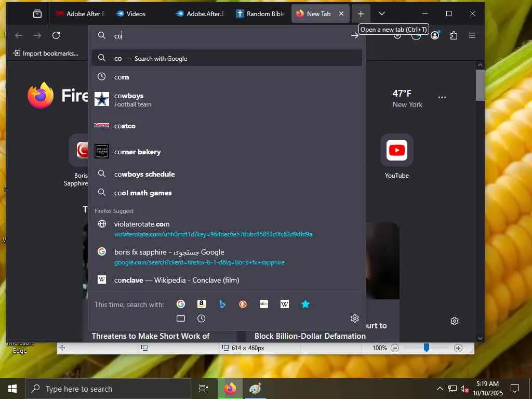Viewport: 532px width, 399px height.
Task: Open the Firefox View icon left of tabs
Action: [x=37, y=14]
